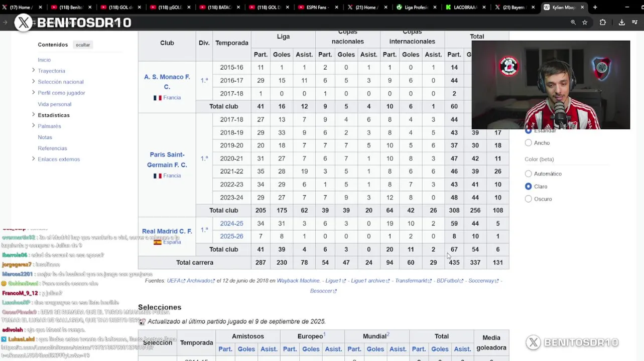This screenshot has width=644, height=361.
Task: Select the Claro color option
Action: coord(528,187)
